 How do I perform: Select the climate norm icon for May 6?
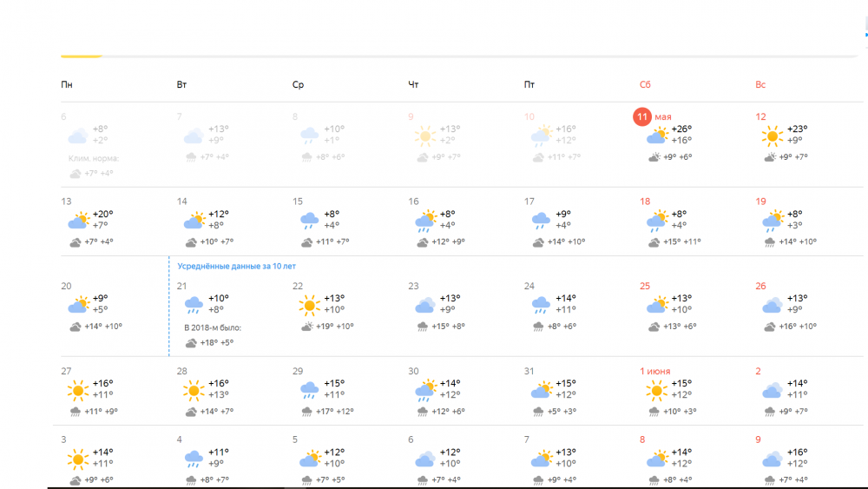(x=75, y=174)
